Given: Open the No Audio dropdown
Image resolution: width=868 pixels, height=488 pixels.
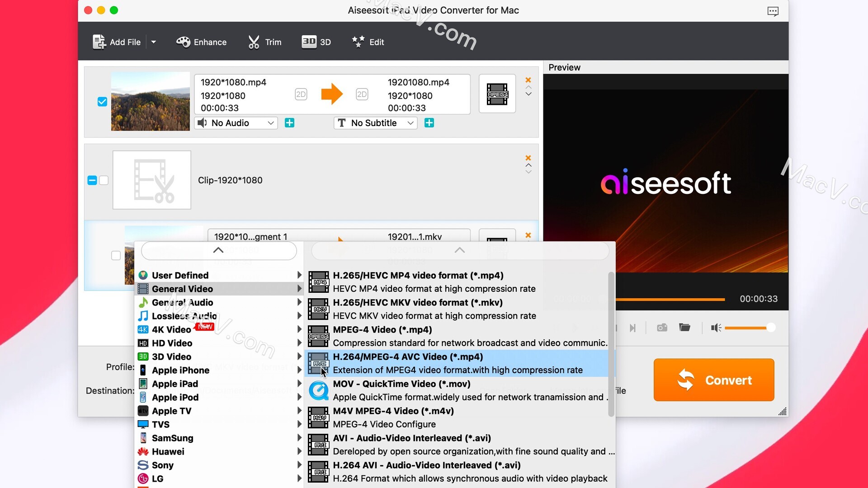Looking at the screenshot, I should (x=236, y=123).
